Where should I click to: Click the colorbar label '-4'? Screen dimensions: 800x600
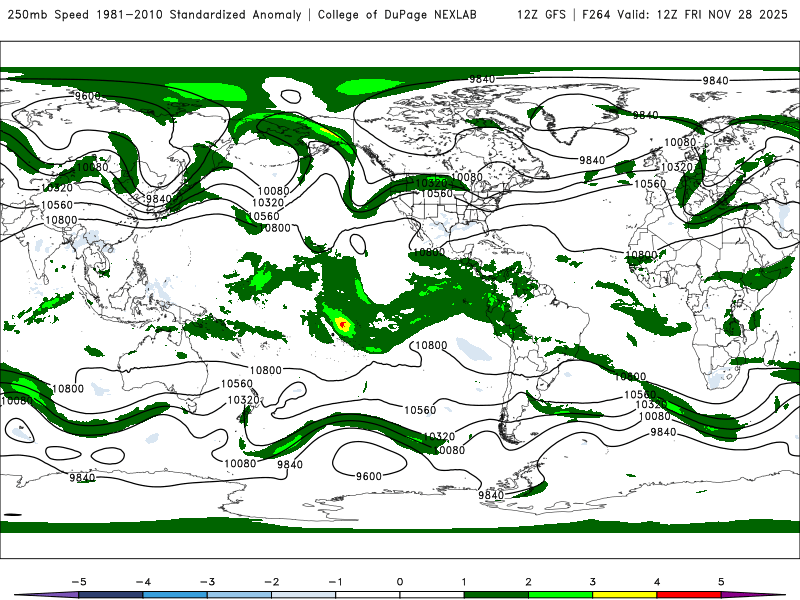(143, 582)
